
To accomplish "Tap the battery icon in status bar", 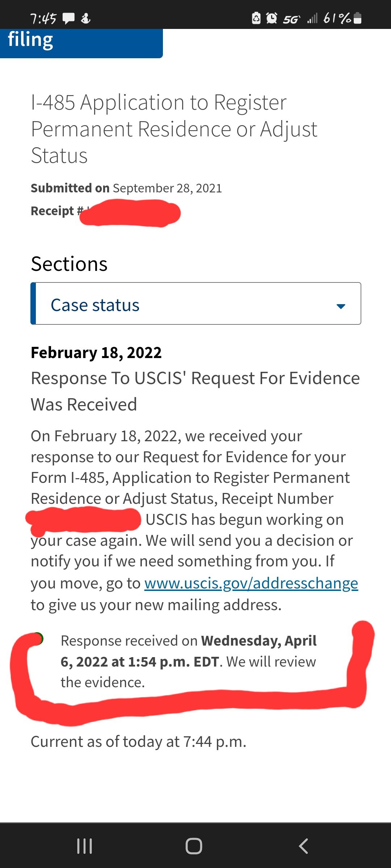I will click(357, 18).
